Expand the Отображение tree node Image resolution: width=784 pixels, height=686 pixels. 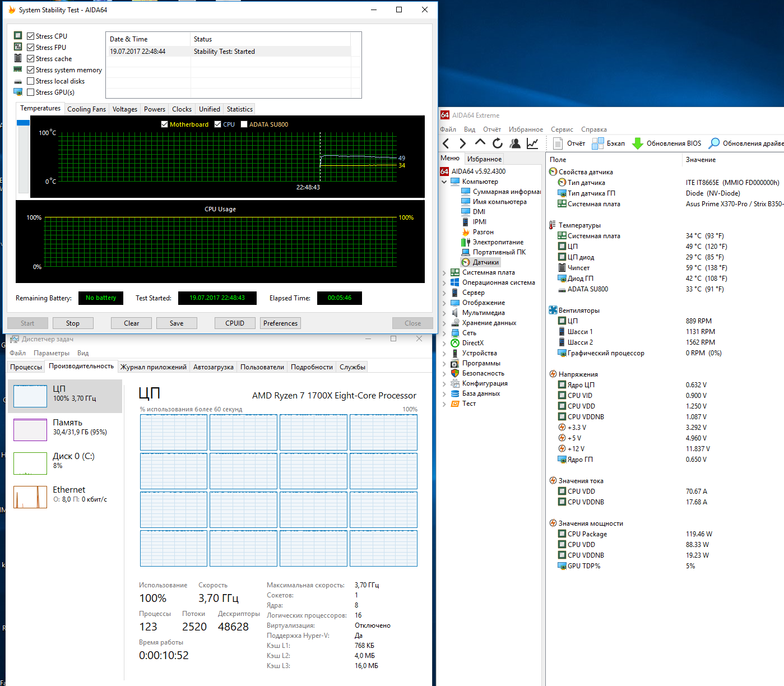click(444, 303)
